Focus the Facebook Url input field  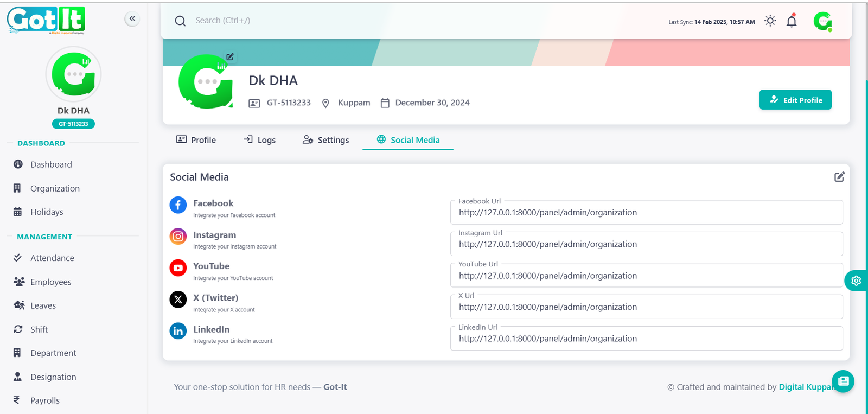point(646,213)
